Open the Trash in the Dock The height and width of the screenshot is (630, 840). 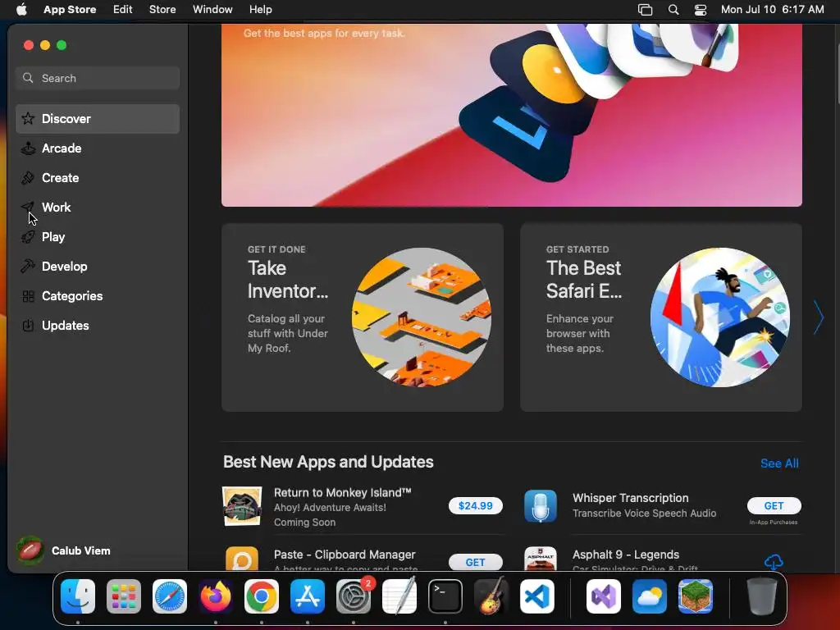762,596
